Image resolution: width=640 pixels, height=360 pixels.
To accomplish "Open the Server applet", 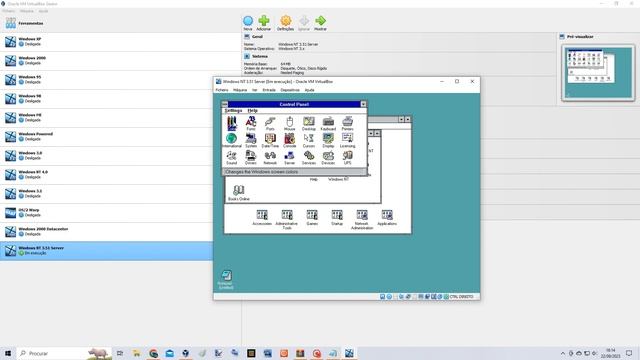I will (x=289, y=158).
